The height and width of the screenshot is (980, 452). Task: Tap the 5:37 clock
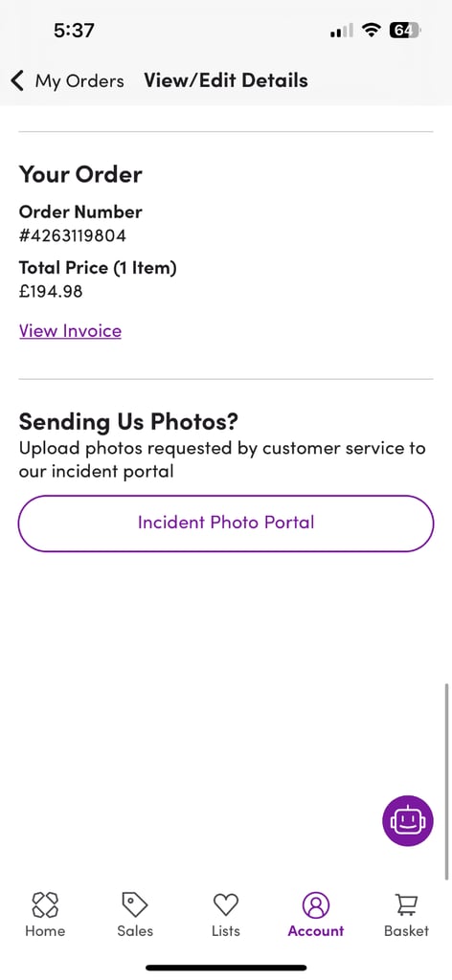tap(74, 30)
